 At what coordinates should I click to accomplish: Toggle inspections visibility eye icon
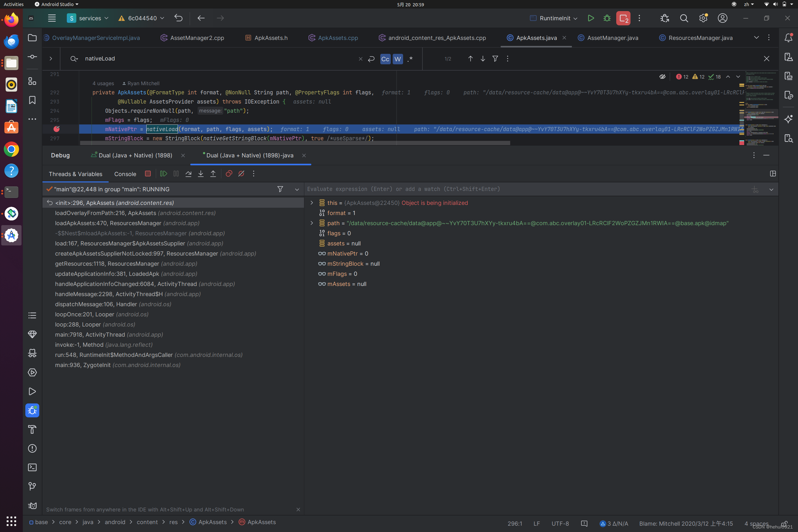pos(662,77)
